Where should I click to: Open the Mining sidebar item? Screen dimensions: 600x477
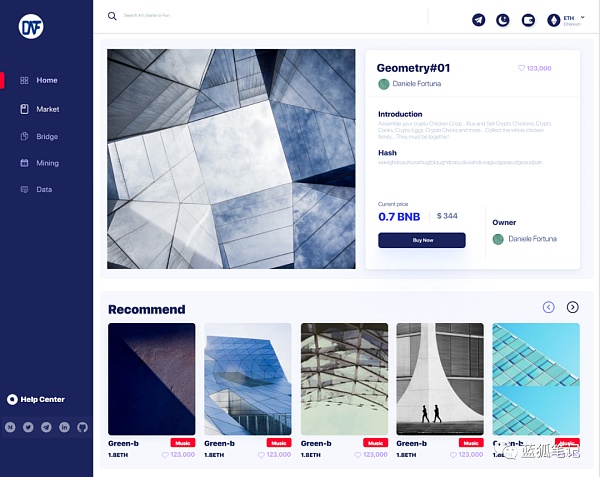(47, 163)
